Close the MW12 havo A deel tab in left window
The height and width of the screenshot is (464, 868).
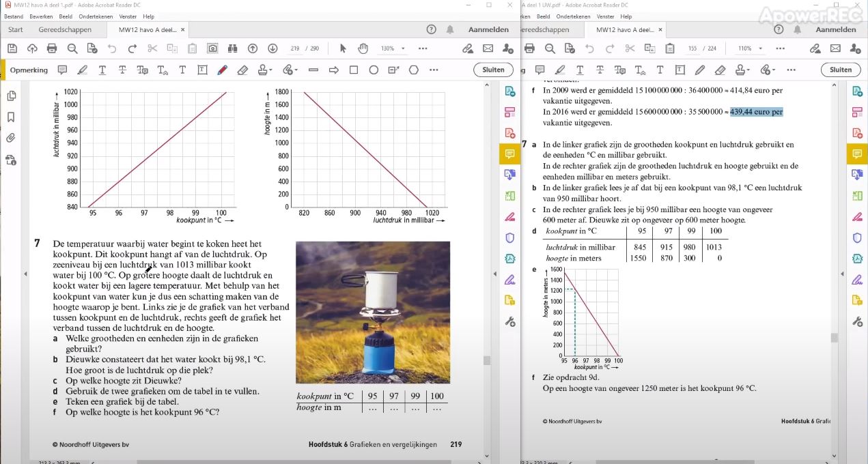184,30
